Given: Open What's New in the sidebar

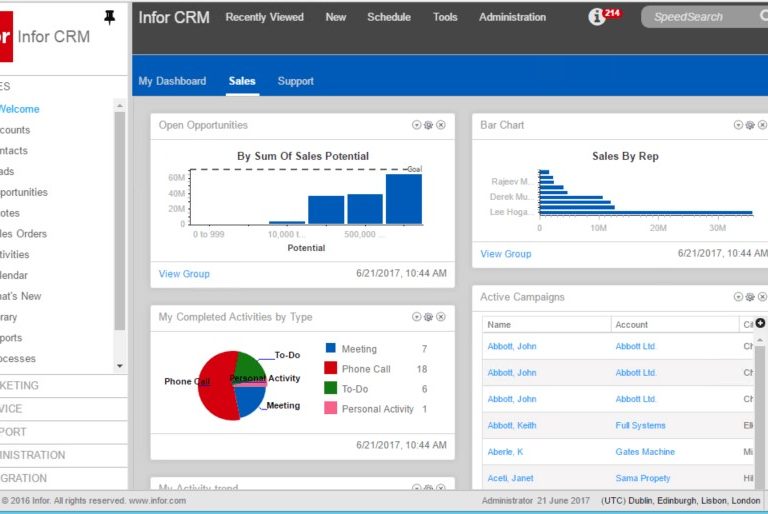Looking at the screenshot, I should (21, 296).
